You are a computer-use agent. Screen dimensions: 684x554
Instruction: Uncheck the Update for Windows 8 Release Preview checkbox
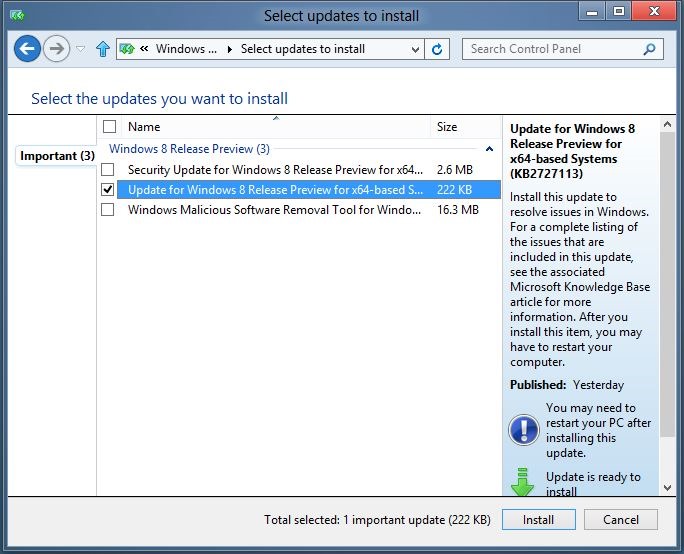pyautogui.click(x=107, y=189)
